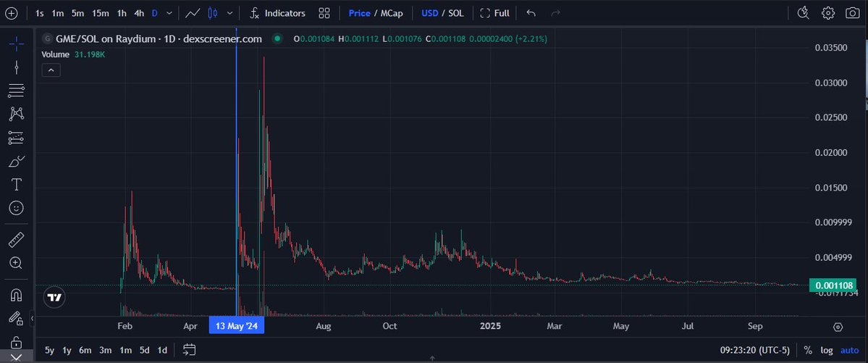Image resolution: width=868 pixels, height=363 pixels.
Task: Take a chart snapshot camera
Action: click(x=853, y=13)
